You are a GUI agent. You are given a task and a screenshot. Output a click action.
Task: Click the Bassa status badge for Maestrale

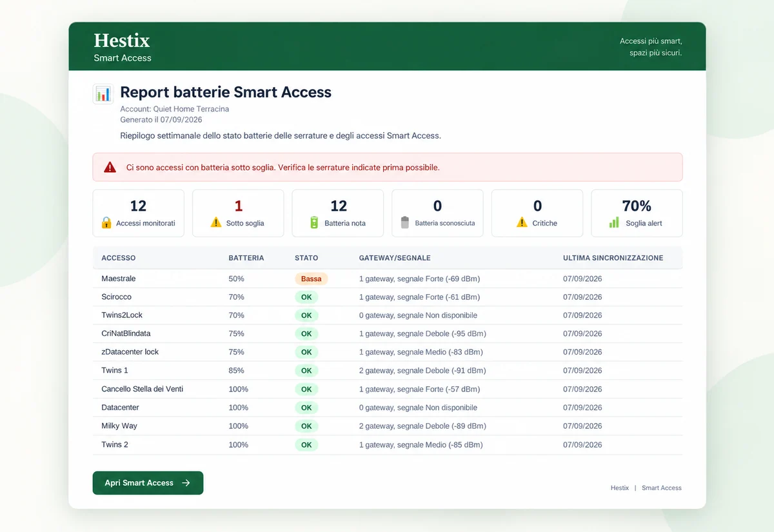[x=312, y=279]
